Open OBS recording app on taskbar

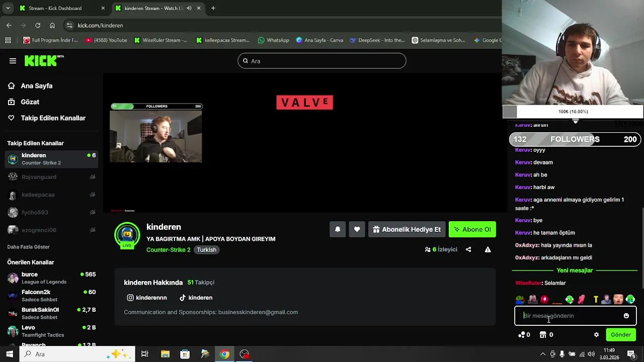(x=245, y=354)
